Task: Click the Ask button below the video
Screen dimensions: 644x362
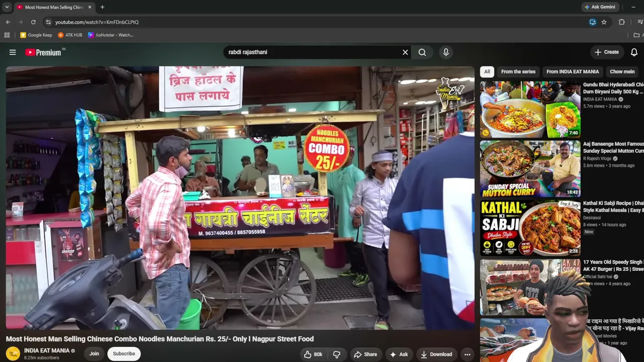Action: pos(398,354)
